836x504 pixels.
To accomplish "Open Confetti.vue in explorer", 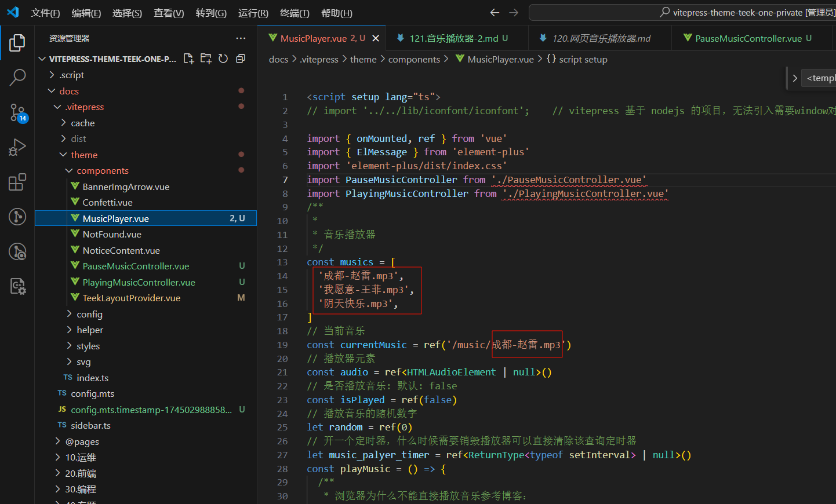I will pos(146,202).
